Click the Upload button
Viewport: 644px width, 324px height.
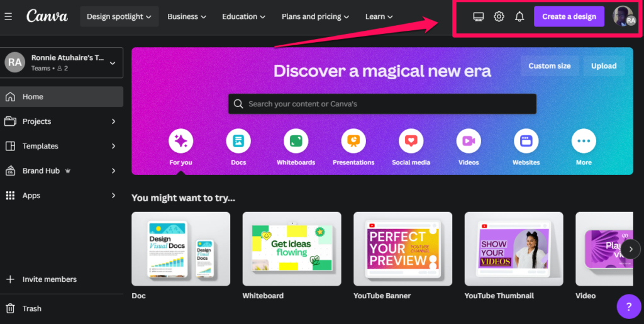pyautogui.click(x=604, y=65)
